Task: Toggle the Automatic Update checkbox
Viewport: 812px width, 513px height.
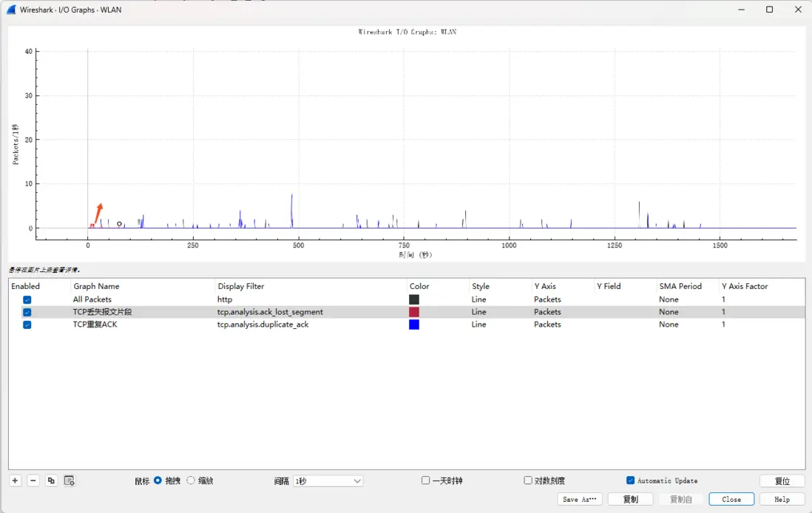Action: coord(630,480)
